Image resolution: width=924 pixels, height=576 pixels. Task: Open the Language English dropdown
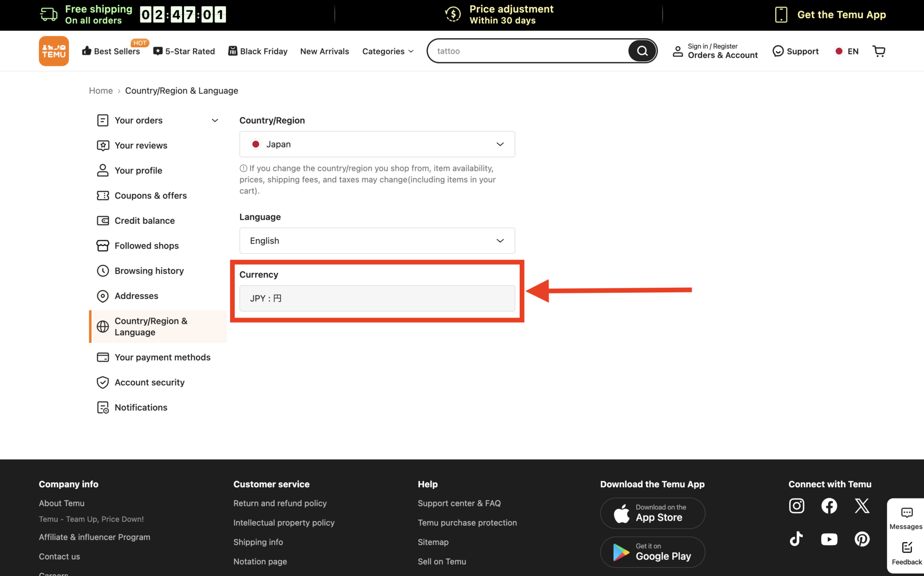(377, 241)
